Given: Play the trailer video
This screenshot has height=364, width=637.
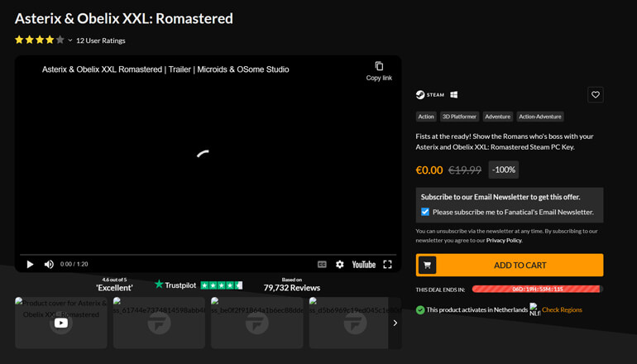Looking at the screenshot, I should [x=30, y=265].
